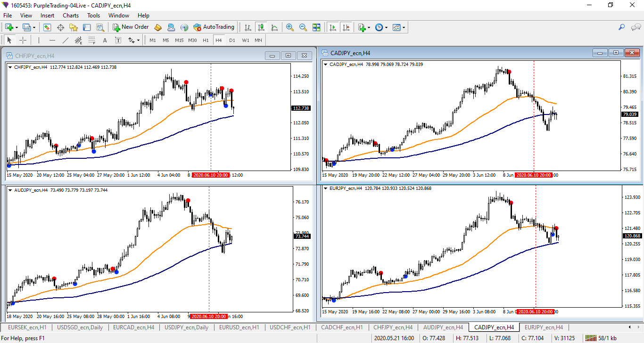This screenshot has width=644, height=343.
Task: Open MetaEditor with the yellow book icon
Action: pos(158,27)
